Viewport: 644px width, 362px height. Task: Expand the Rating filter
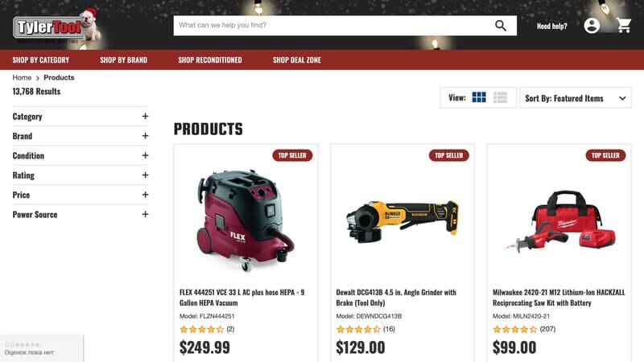80,175
